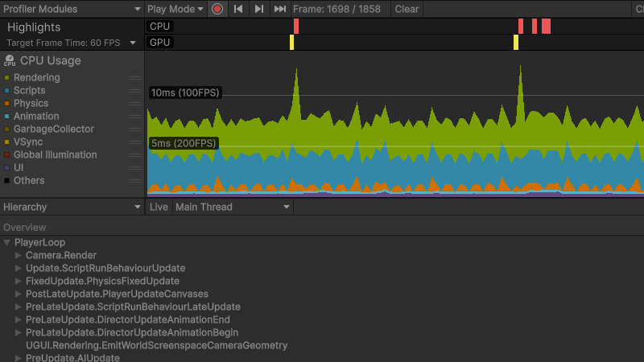Select Update.ScriptRunBehaviourUpdate in the hierarchy

click(105, 268)
